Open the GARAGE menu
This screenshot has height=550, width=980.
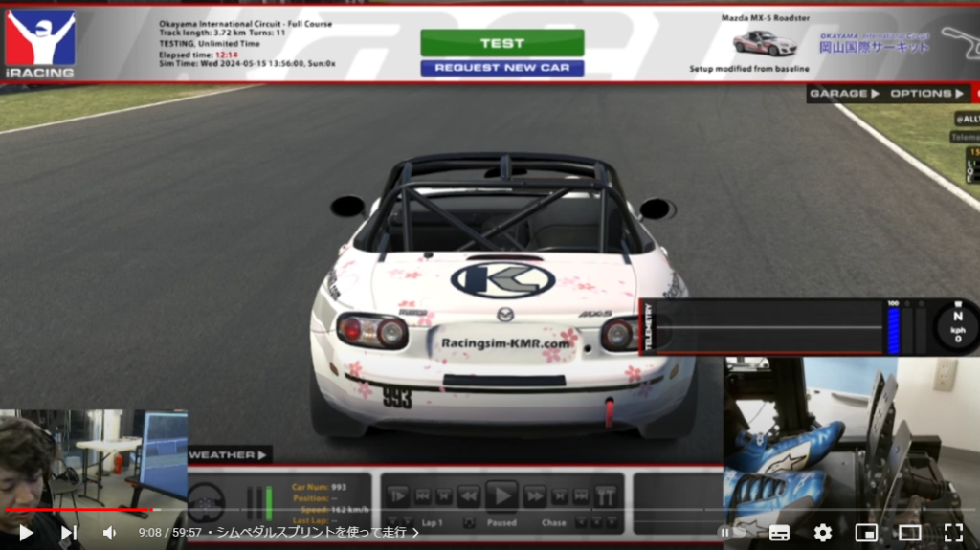pyautogui.click(x=843, y=94)
